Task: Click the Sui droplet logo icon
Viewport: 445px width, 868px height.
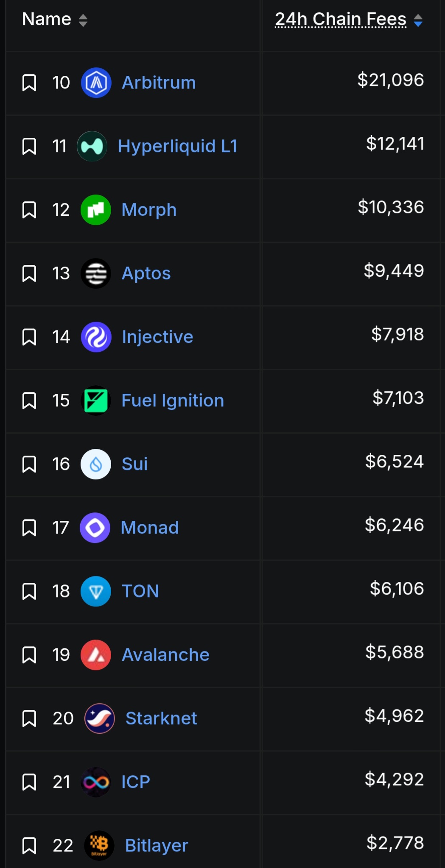Action: tap(96, 464)
